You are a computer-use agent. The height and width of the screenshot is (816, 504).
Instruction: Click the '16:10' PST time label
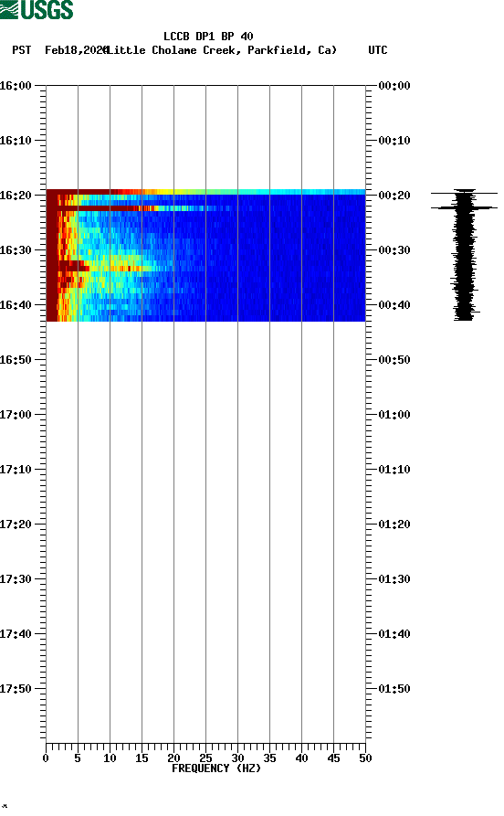[x=16, y=141]
